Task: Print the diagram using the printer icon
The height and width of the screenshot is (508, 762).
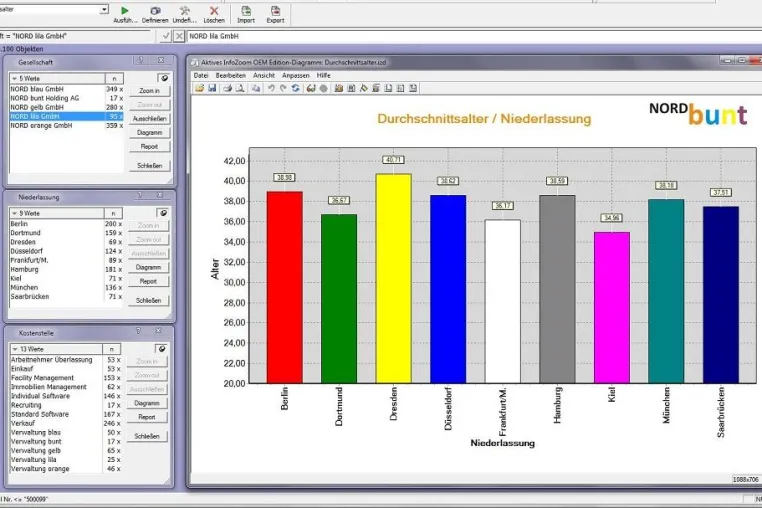Action: (227, 88)
